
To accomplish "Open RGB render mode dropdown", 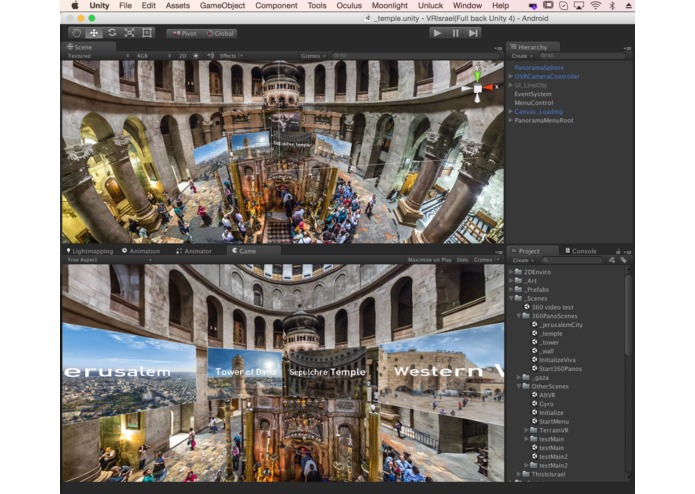I will [x=154, y=56].
